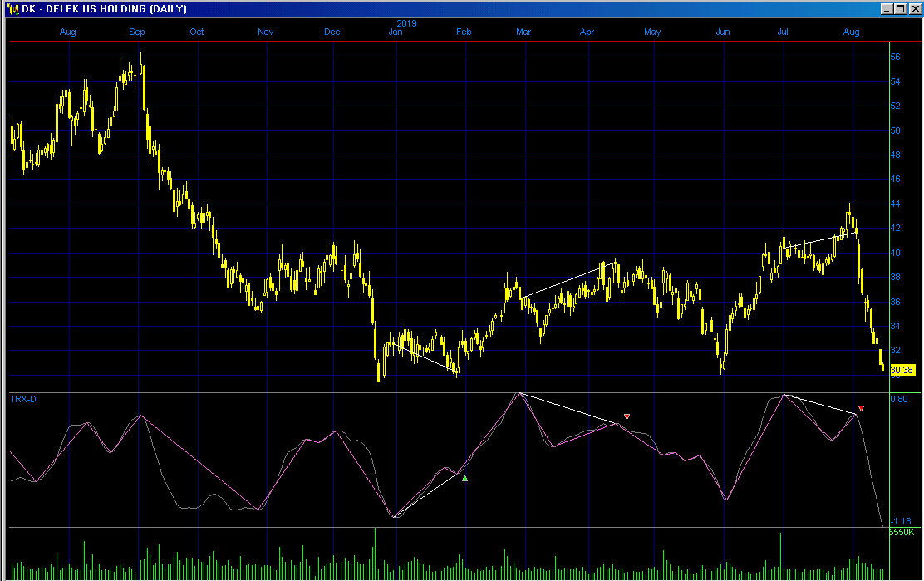Image resolution: width=924 pixels, height=581 pixels.
Task: Click the Jul month label
Action: [783, 32]
